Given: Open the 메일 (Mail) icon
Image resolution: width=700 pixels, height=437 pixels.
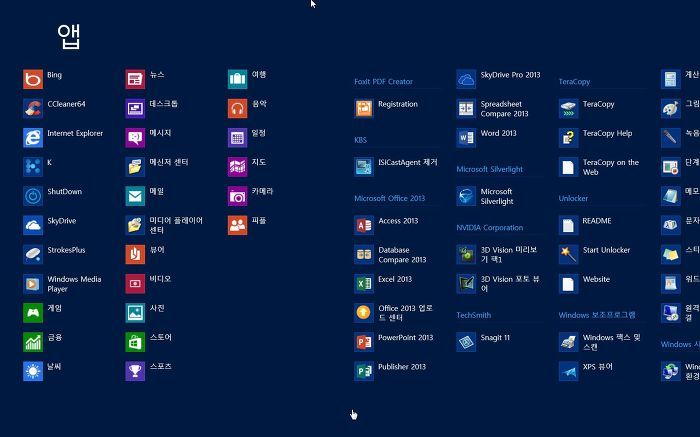Looking at the screenshot, I should (x=135, y=196).
